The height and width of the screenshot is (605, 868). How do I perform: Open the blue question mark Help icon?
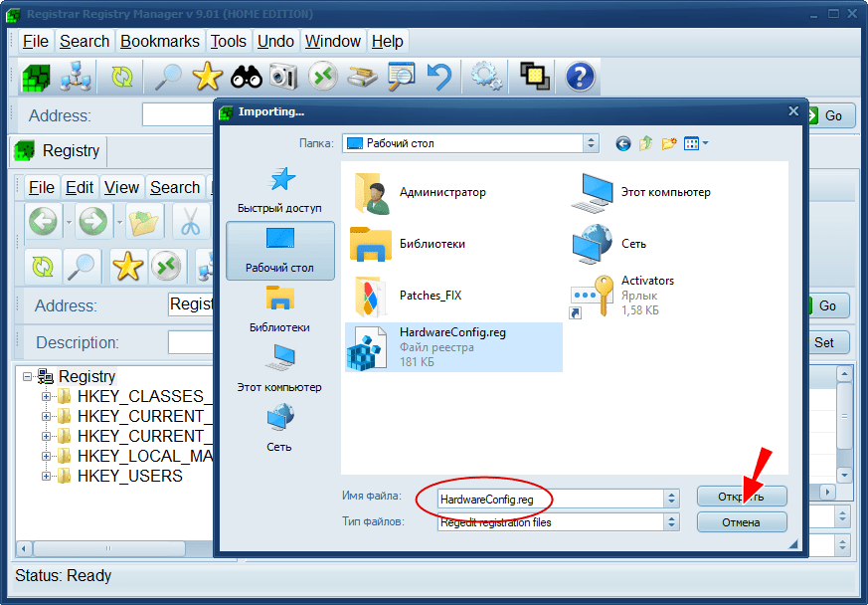(580, 77)
